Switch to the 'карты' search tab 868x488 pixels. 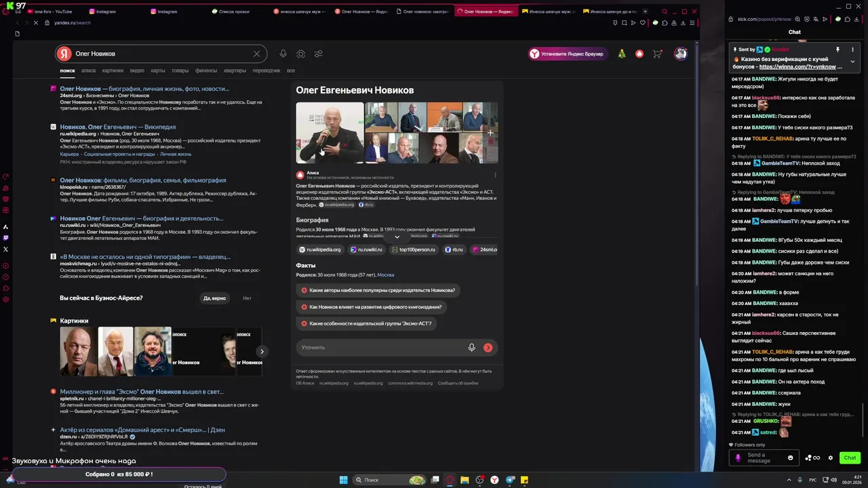coord(158,70)
